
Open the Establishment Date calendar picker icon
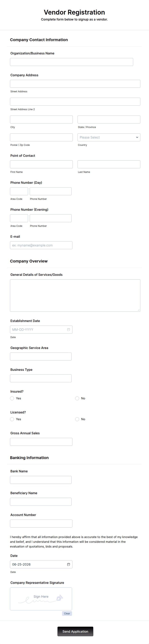click(69, 330)
